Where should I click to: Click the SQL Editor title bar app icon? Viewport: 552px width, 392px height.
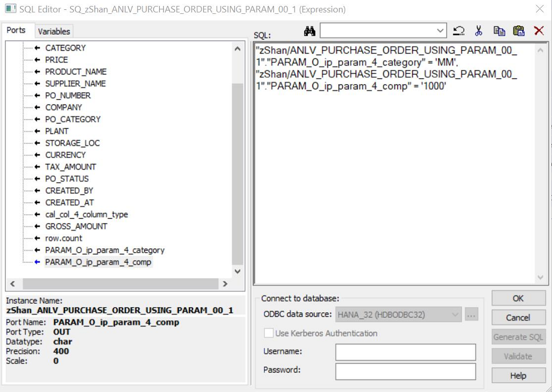pyautogui.click(x=10, y=9)
